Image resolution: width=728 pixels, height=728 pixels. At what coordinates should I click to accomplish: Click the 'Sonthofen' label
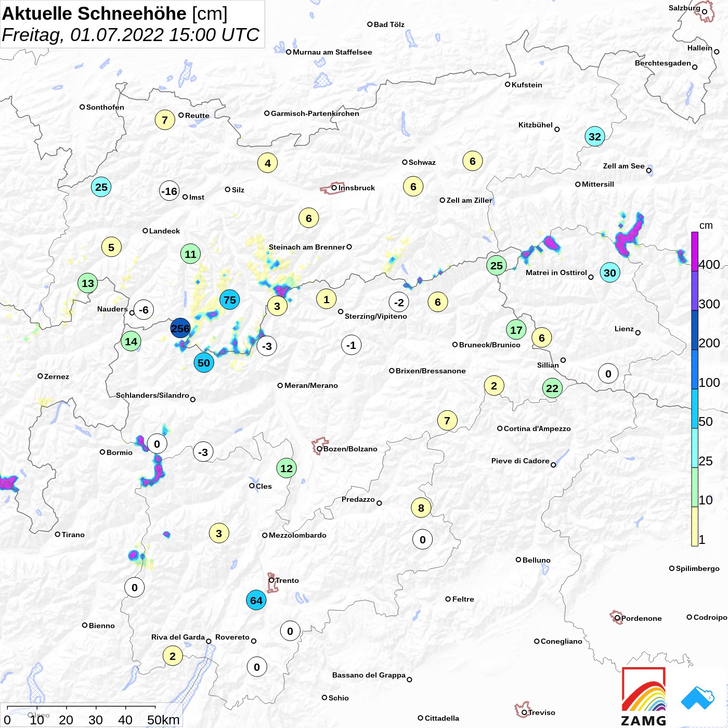105,107
